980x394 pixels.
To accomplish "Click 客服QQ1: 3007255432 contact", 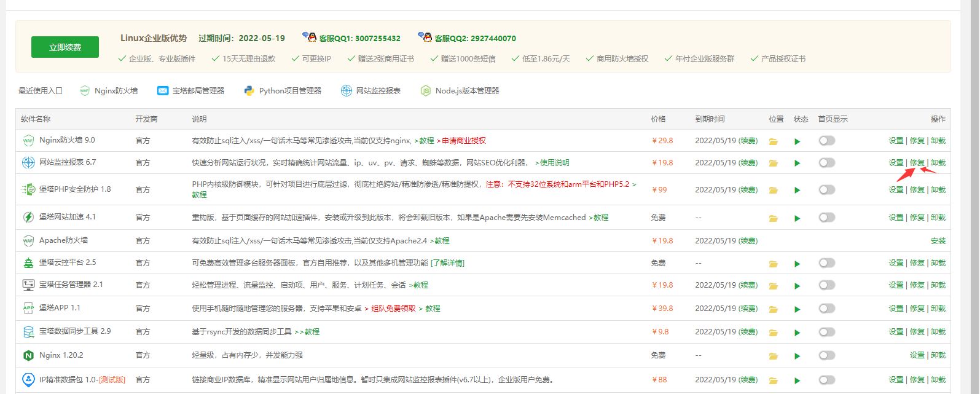I will click(351, 37).
